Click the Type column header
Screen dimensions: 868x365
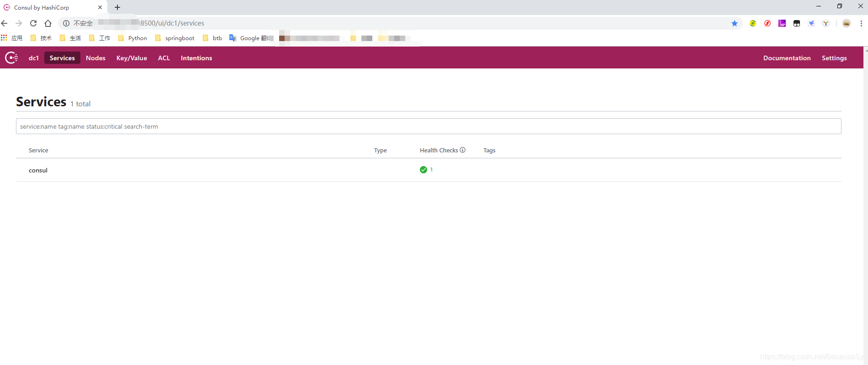[380, 150]
